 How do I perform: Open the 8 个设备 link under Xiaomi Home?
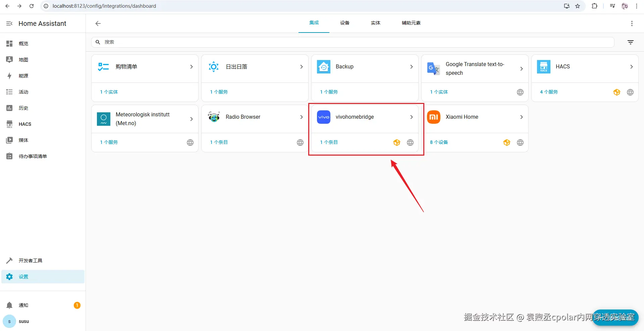pyautogui.click(x=439, y=142)
